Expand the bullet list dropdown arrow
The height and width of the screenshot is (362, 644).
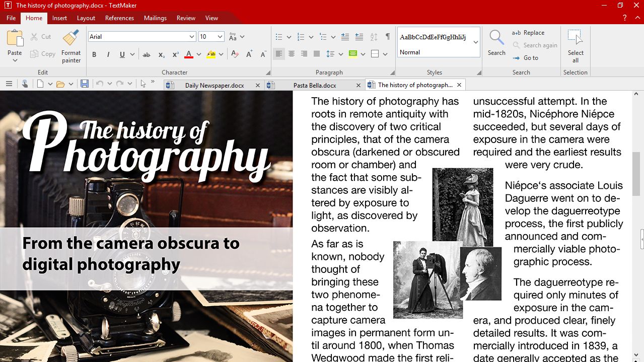click(289, 37)
